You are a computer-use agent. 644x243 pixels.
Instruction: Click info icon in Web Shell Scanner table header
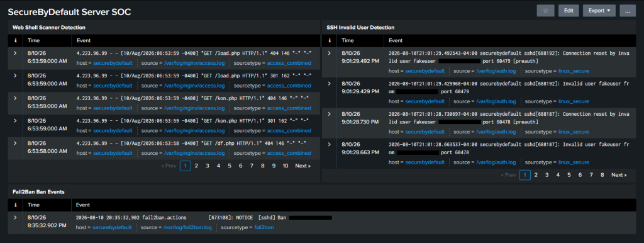point(15,40)
